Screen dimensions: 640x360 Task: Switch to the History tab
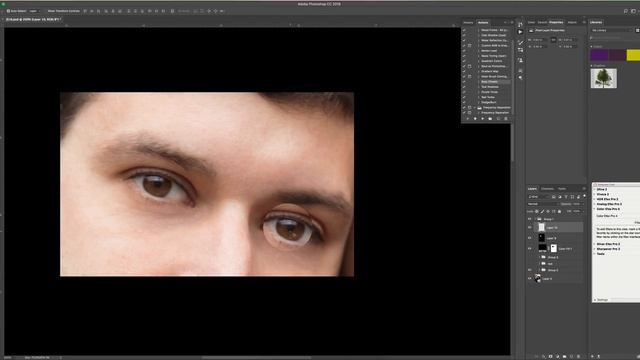468,22
